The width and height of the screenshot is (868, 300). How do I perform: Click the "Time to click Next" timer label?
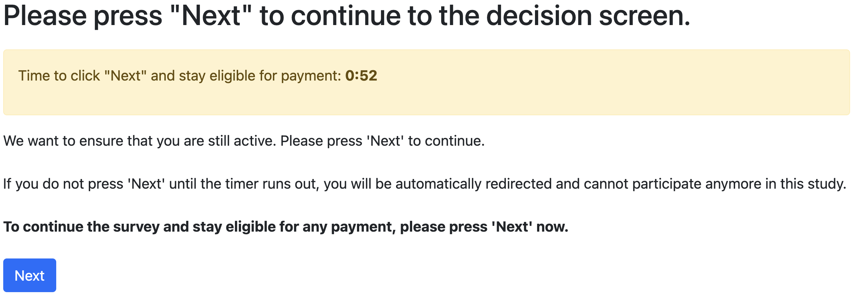pos(179,76)
